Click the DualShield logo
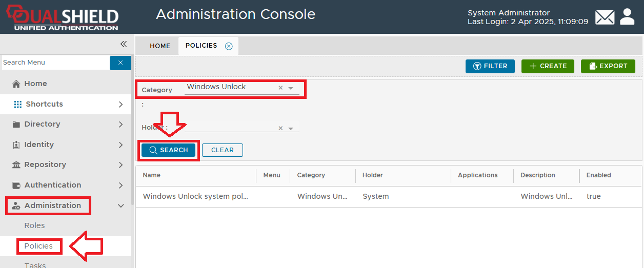The height and width of the screenshot is (268, 644). pos(62,17)
